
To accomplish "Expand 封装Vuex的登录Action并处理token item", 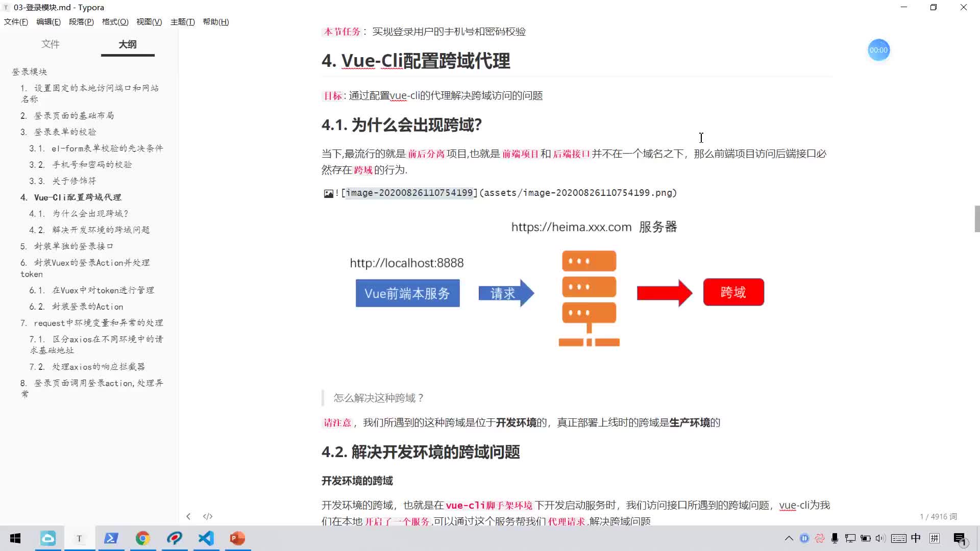I will (x=85, y=268).
